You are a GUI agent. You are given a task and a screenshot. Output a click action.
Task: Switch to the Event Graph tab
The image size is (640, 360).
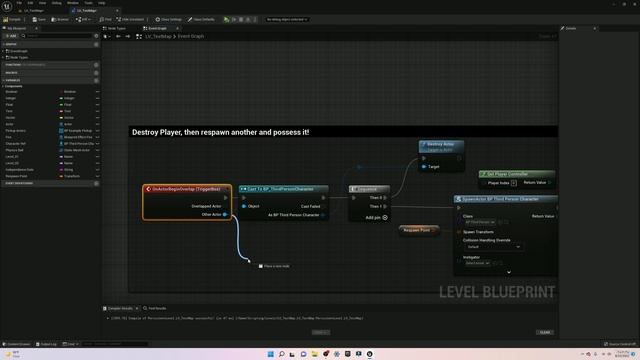pyautogui.click(x=157, y=28)
